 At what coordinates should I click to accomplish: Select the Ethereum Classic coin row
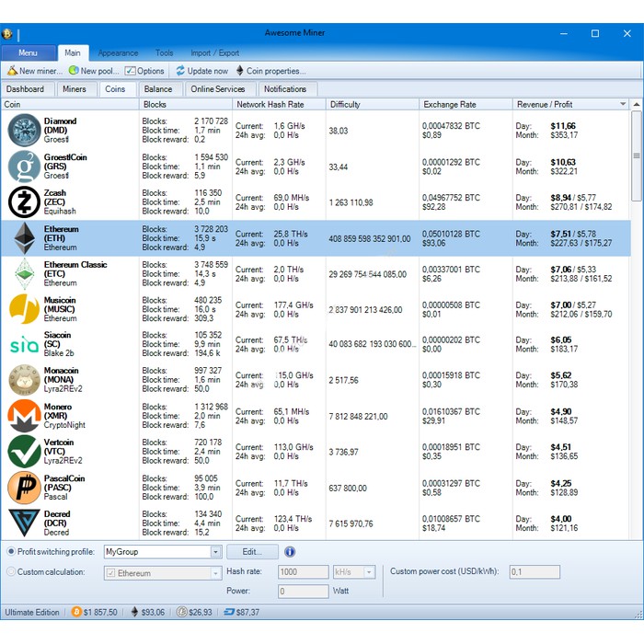[276, 273]
